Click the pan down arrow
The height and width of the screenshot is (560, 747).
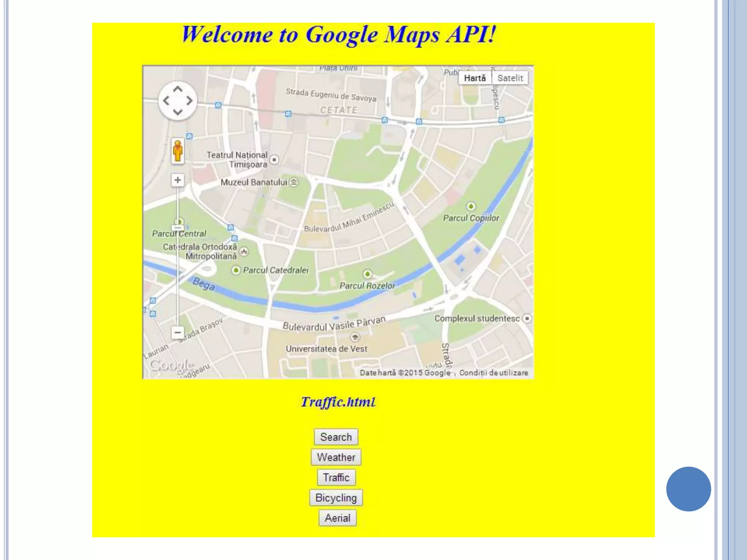[178, 112]
